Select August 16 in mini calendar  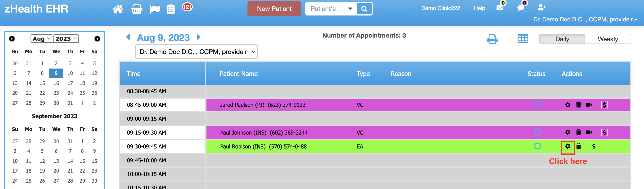click(56, 83)
